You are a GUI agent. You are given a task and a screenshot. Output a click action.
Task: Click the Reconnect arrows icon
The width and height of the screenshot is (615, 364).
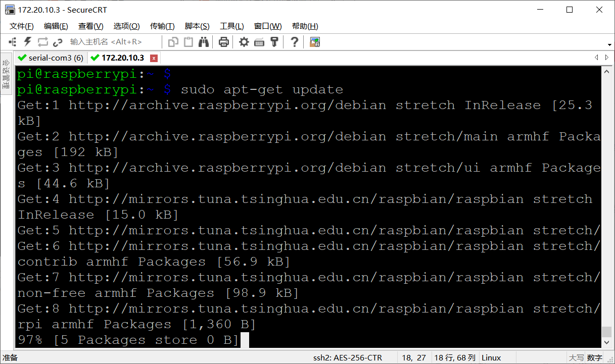point(43,42)
